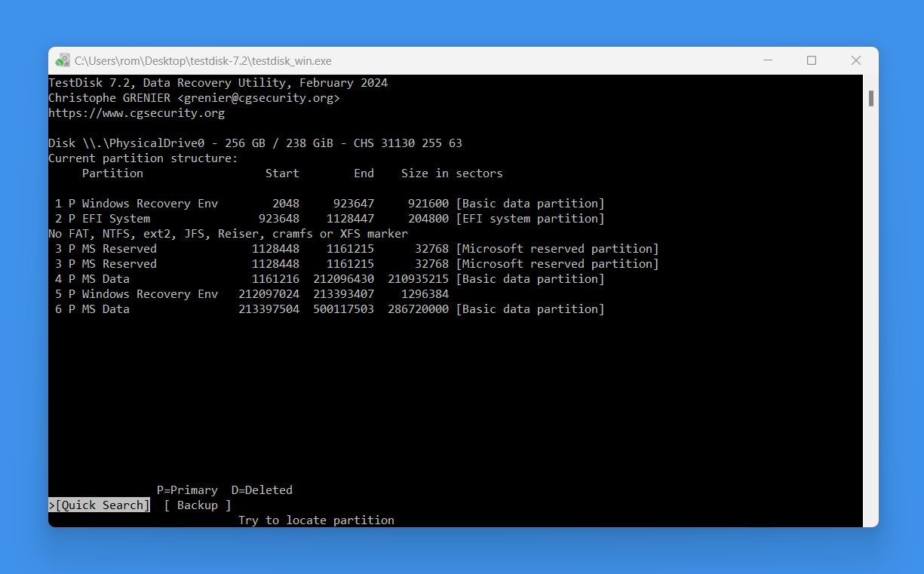Click the testdisk app icon in title bar
This screenshot has width=924, height=574.
pyautogui.click(x=63, y=60)
